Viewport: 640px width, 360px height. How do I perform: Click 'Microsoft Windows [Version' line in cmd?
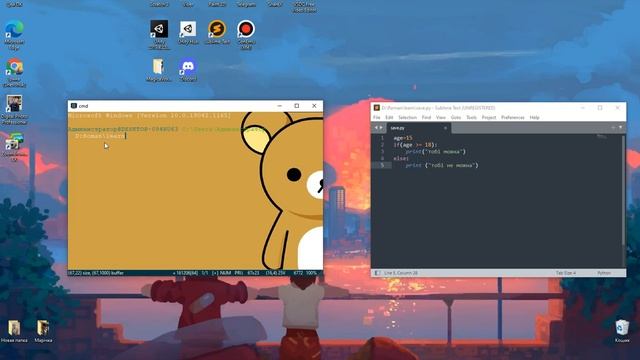click(149, 116)
